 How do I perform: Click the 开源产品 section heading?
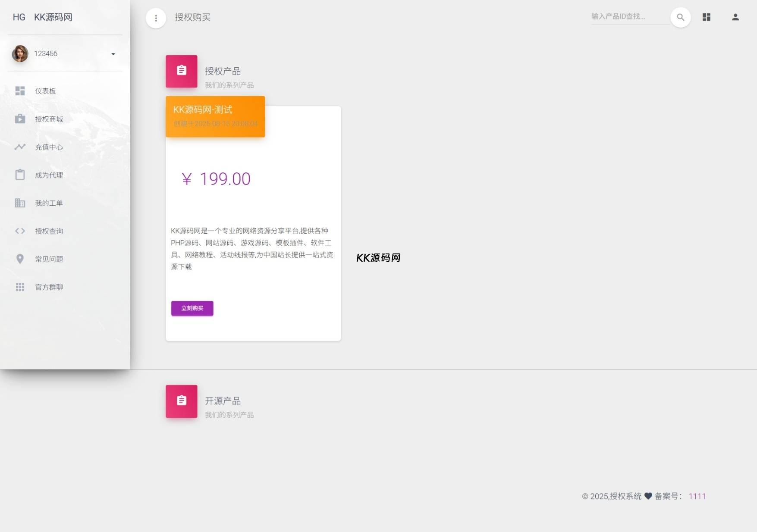coord(223,401)
